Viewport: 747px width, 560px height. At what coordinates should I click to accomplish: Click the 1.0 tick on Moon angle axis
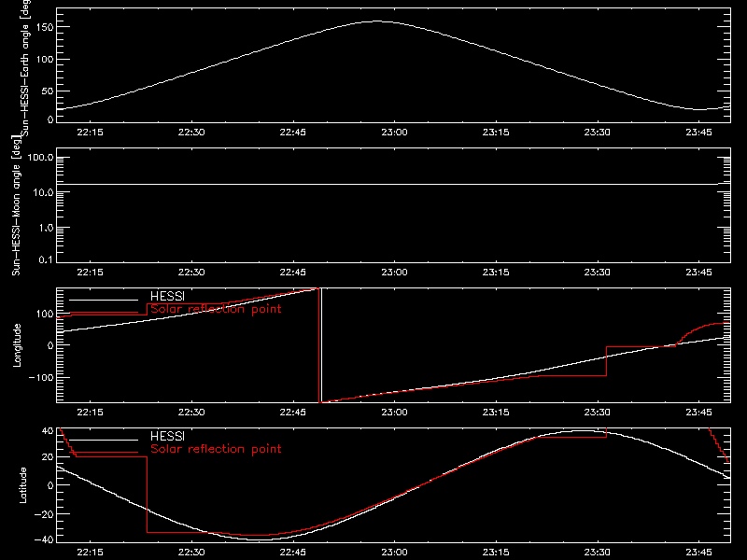coord(46,228)
